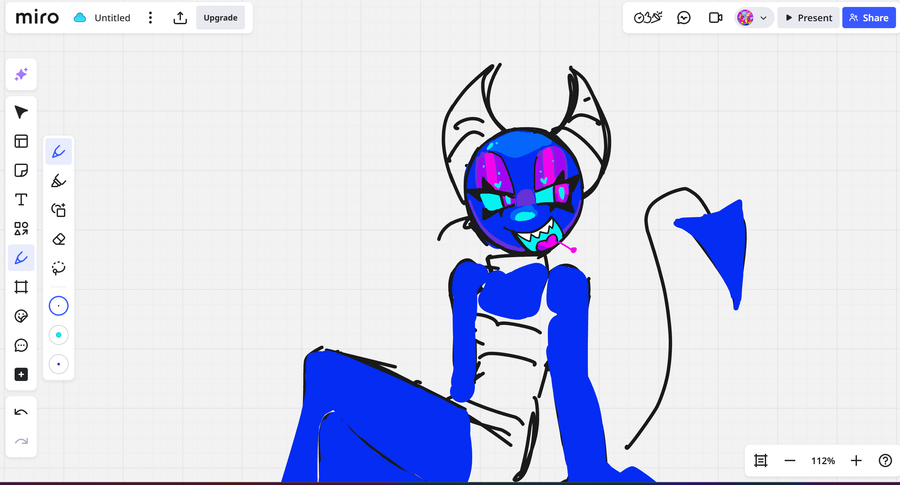Viewport: 900px width, 485px height.
Task: Export the board with upload icon
Action: pyautogui.click(x=180, y=18)
